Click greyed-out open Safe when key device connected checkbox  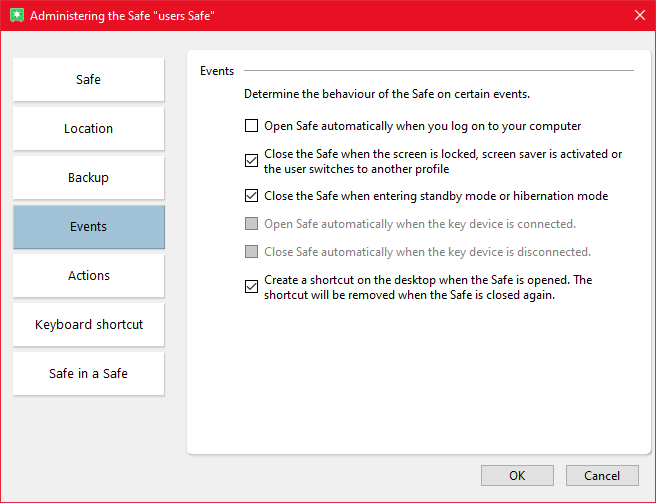(251, 224)
